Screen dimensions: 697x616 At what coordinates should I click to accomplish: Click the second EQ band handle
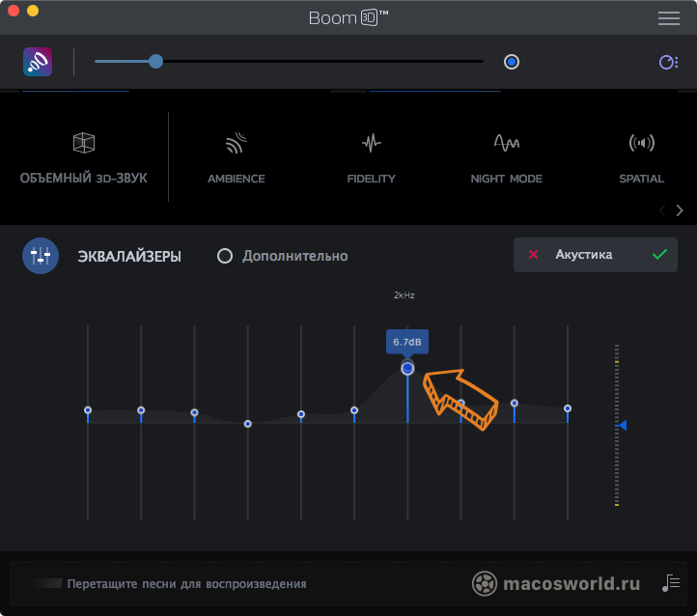click(141, 409)
